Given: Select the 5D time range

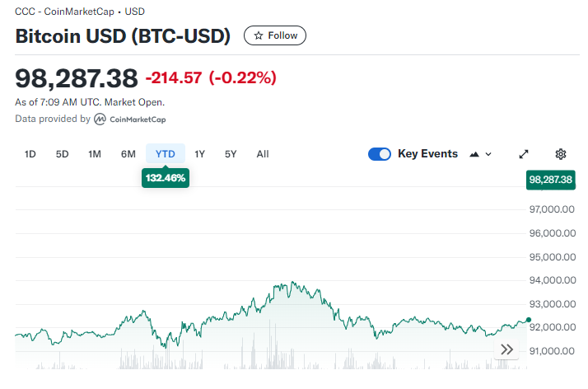Looking at the screenshot, I should [63, 154].
